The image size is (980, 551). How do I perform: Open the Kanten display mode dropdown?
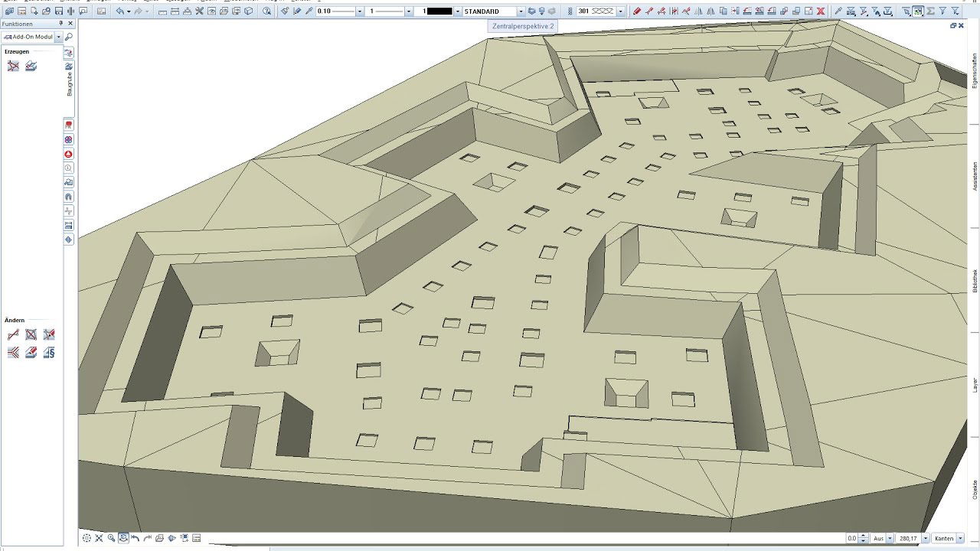tap(960, 538)
